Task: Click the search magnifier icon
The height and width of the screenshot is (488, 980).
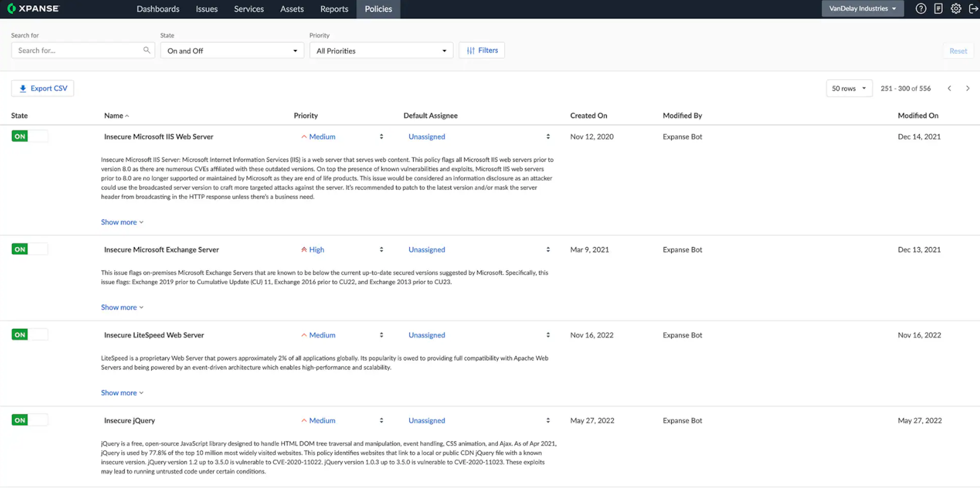Action: [146, 51]
